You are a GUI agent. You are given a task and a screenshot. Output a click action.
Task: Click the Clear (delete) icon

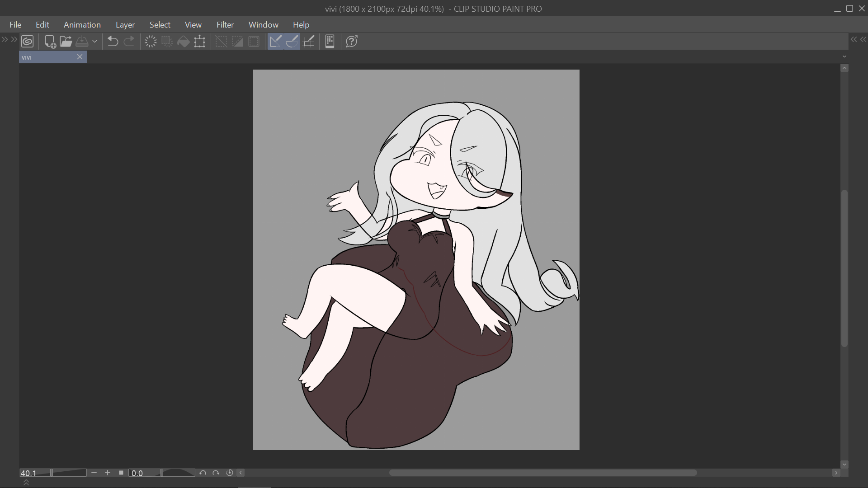tap(151, 42)
